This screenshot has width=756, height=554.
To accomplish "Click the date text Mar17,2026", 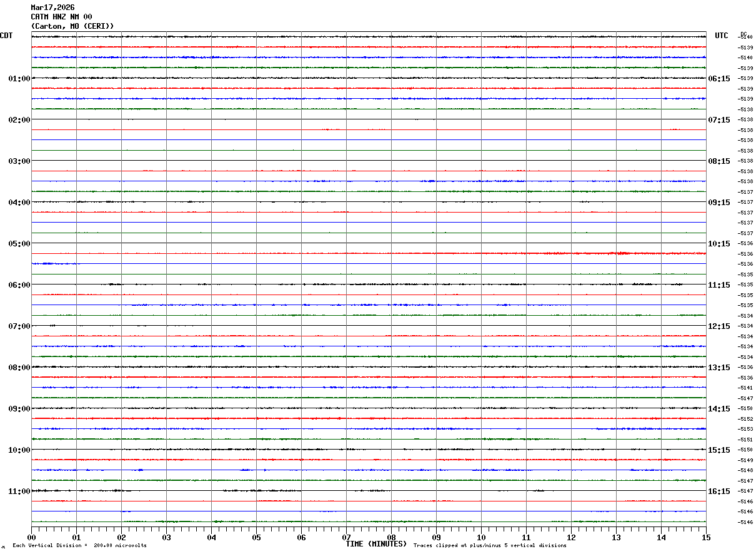I will point(52,8).
